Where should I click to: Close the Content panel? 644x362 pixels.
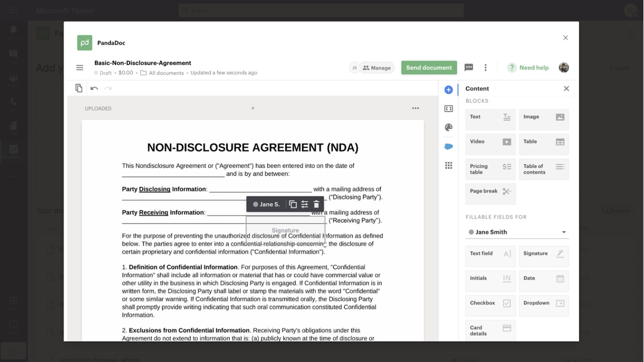(566, 89)
